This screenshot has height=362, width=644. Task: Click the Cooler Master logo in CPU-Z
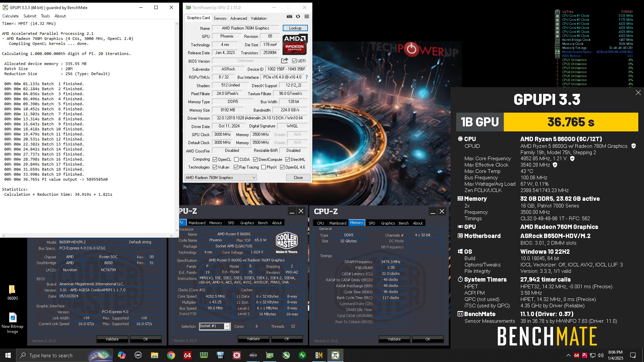click(287, 243)
